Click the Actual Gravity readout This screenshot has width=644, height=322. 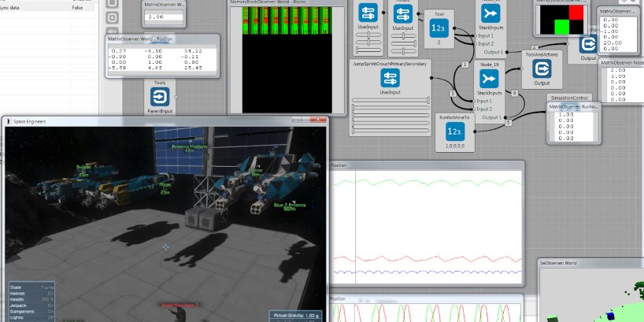[295, 316]
